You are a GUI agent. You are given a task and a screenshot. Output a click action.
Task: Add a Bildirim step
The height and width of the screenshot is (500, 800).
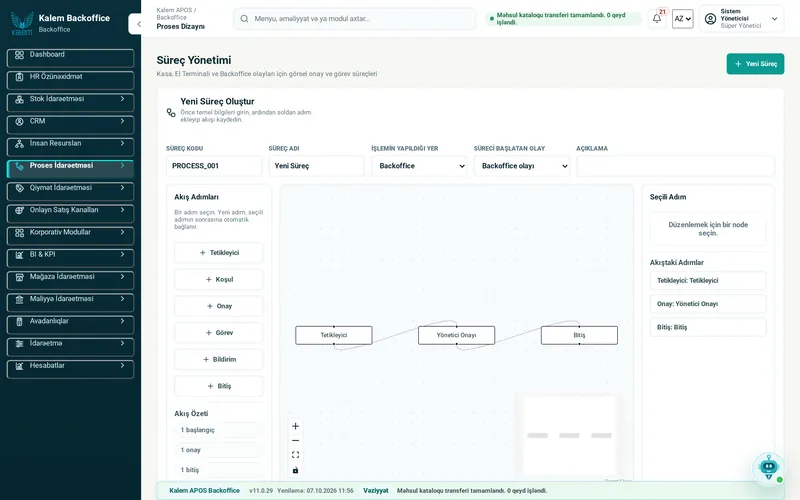click(219, 359)
